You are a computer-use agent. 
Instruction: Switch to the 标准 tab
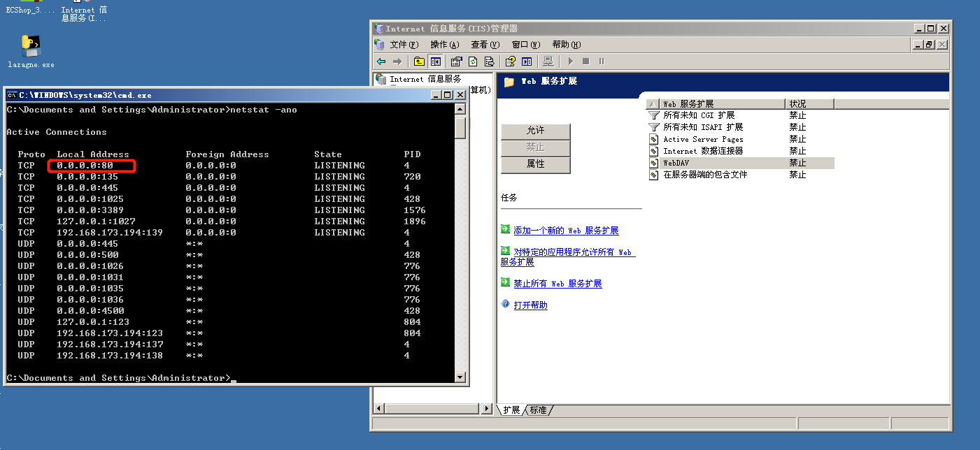coord(538,410)
